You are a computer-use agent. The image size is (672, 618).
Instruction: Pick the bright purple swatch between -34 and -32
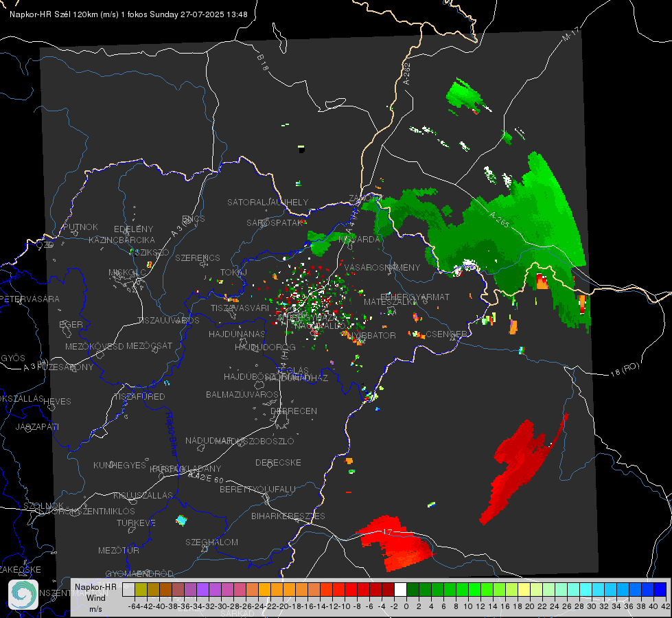[x=202, y=590]
